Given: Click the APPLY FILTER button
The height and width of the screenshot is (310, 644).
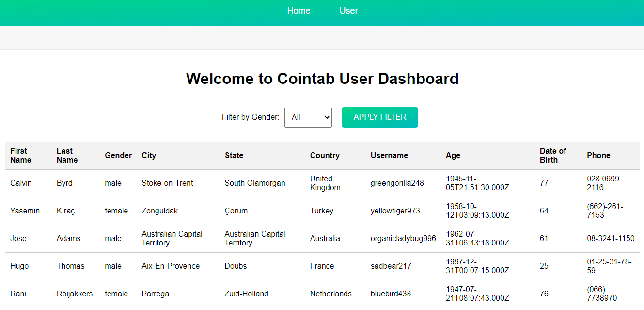Looking at the screenshot, I should click(379, 117).
